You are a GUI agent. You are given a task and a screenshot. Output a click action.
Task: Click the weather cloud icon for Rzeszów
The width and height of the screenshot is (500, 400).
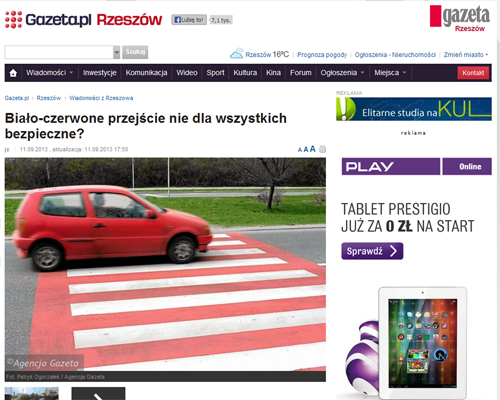click(x=237, y=54)
